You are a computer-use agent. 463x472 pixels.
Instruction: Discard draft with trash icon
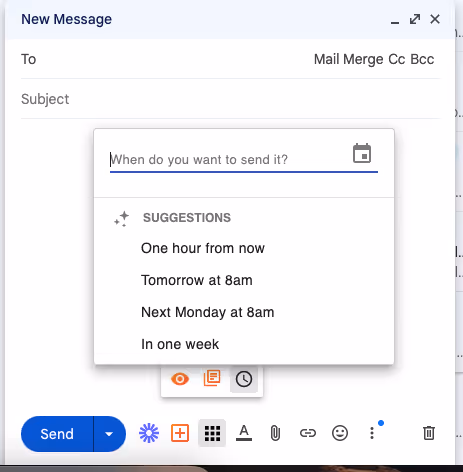pyautogui.click(x=429, y=433)
